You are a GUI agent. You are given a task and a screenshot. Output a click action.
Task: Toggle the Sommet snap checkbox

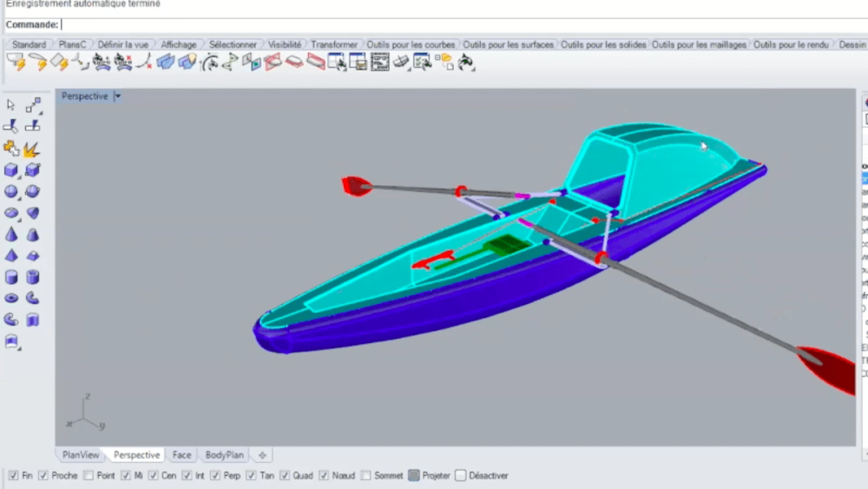tap(366, 476)
